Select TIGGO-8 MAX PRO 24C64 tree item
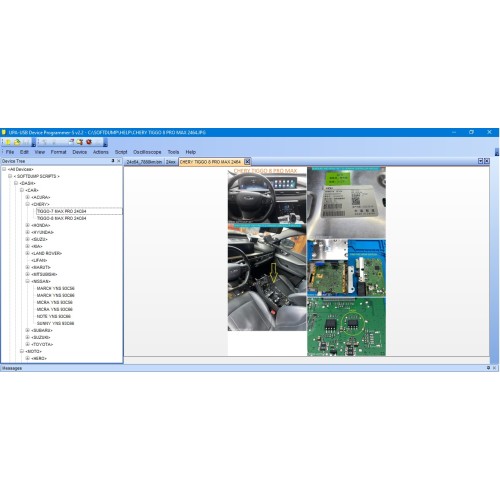500x500 pixels. point(62,218)
